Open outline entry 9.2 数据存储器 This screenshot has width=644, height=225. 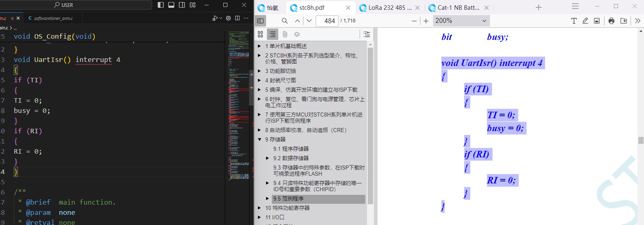[291, 158]
